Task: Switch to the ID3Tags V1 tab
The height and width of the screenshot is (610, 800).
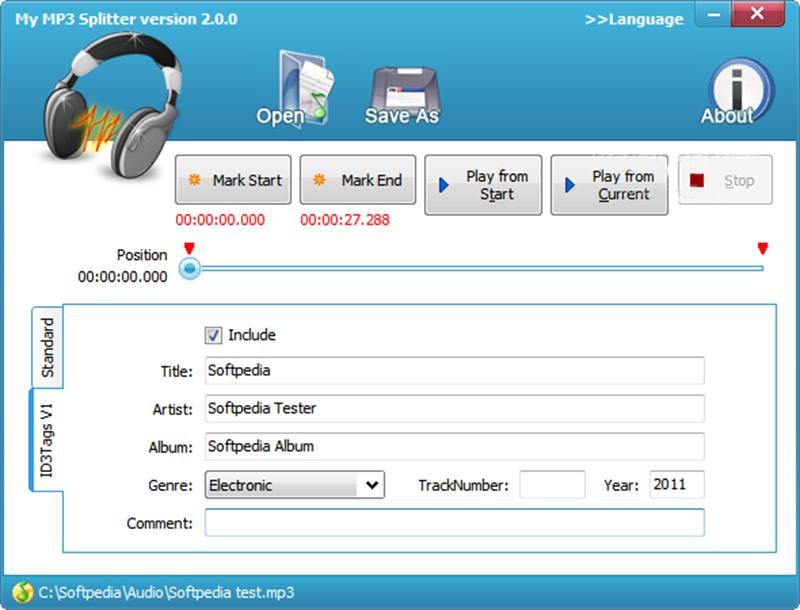Action: pos(46,440)
